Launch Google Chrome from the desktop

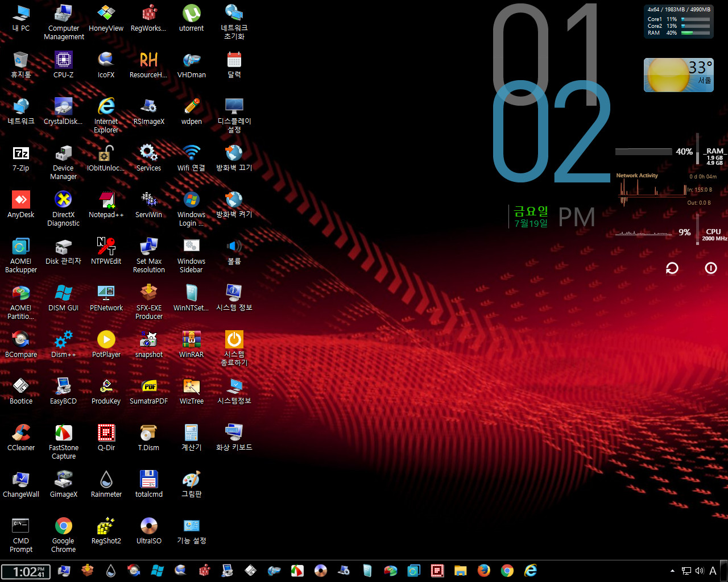click(x=63, y=535)
